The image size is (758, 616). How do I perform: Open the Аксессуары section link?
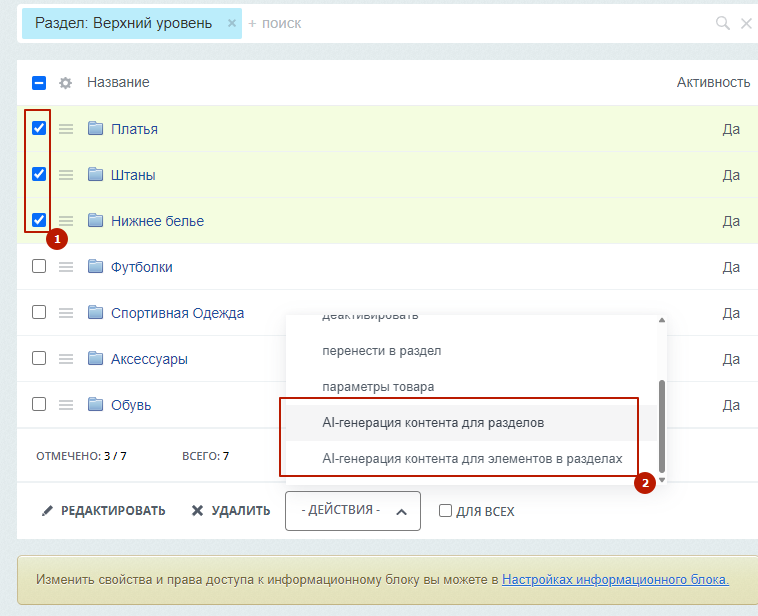point(149,359)
